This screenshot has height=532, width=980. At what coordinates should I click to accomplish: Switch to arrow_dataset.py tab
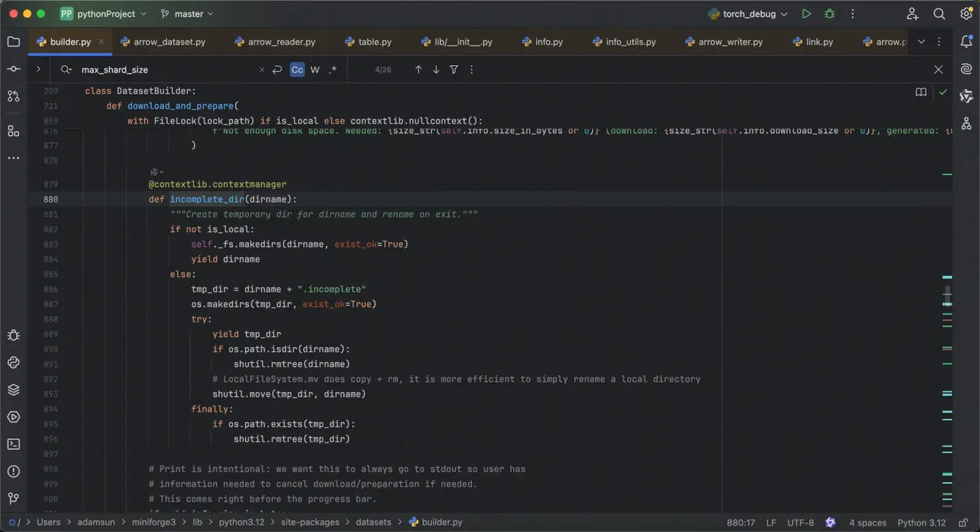click(x=163, y=42)
